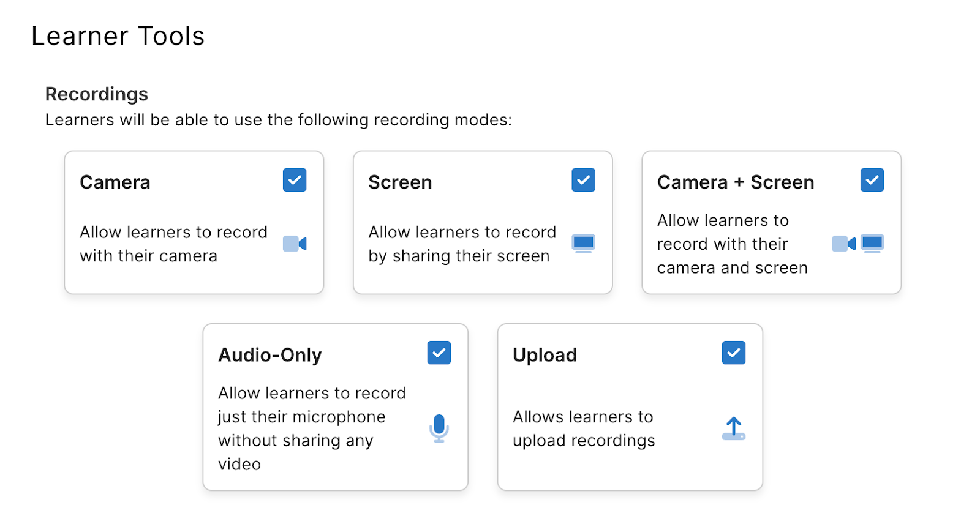Click the monitor icon in Screen card
980x516 pixels.
tap(583, 244)
